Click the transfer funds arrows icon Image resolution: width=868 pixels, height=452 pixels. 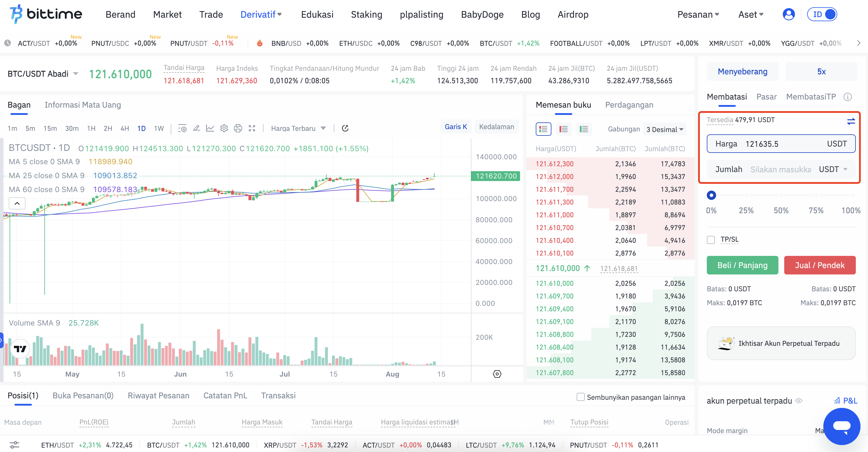pyautogui.click(x=851, y=121)
